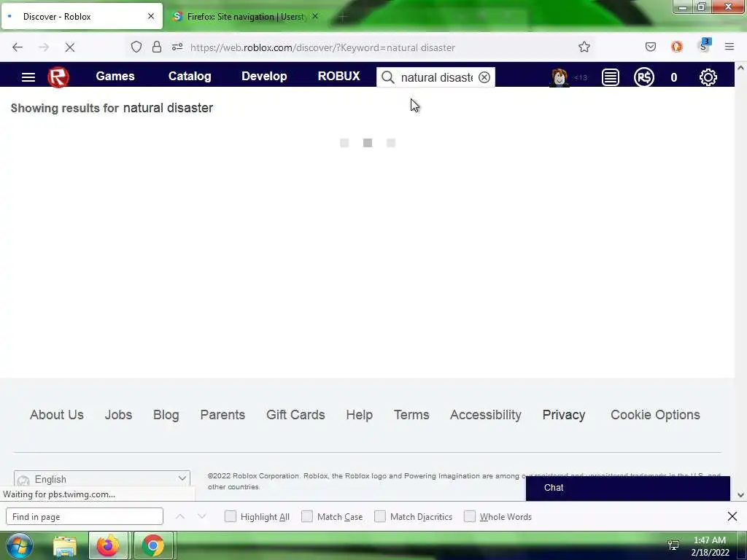Open the About Us link
The height and width of the screenshot is (560, 747).
(57, 415)
